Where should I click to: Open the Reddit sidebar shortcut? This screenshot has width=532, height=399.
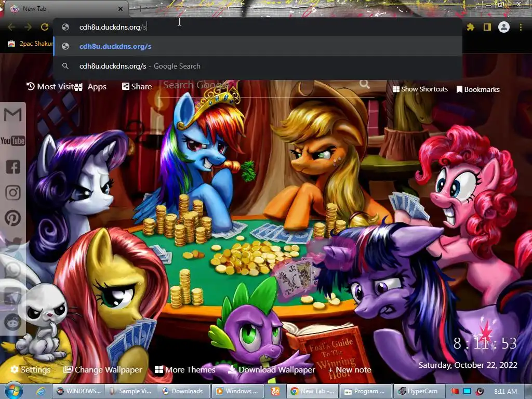[13, 322]
